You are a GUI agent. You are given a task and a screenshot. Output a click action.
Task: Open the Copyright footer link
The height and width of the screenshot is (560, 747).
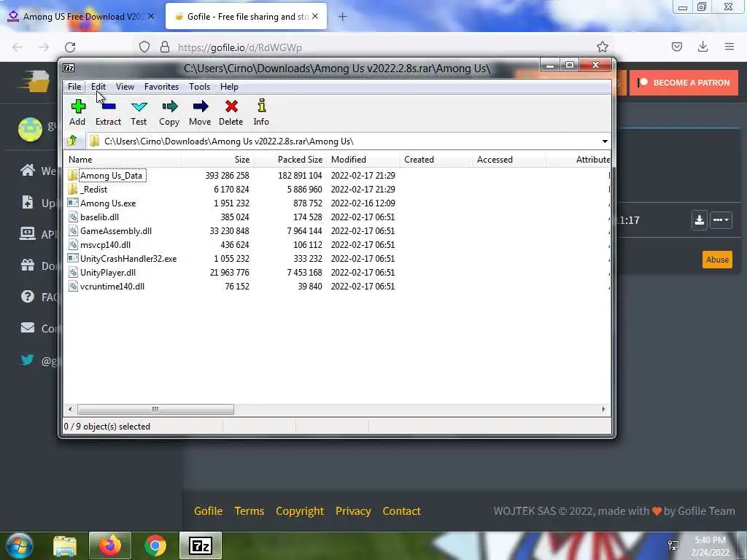pyautogui.click(x=300, y=511)
